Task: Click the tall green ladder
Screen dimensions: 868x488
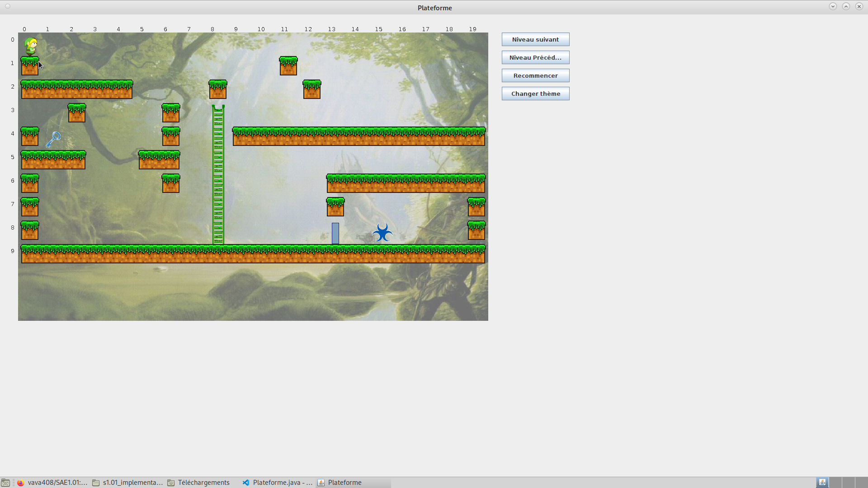Action: 218,175
